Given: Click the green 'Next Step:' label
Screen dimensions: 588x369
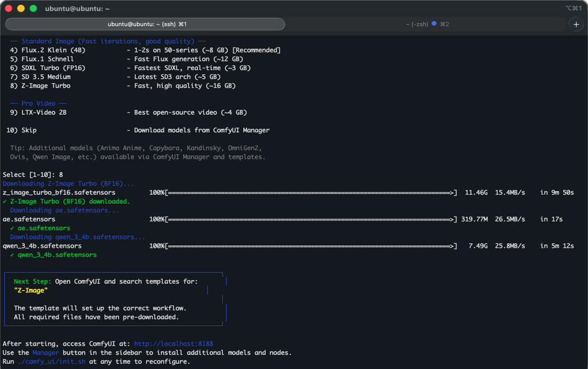Looking at the screenshot, I should 32,281.
